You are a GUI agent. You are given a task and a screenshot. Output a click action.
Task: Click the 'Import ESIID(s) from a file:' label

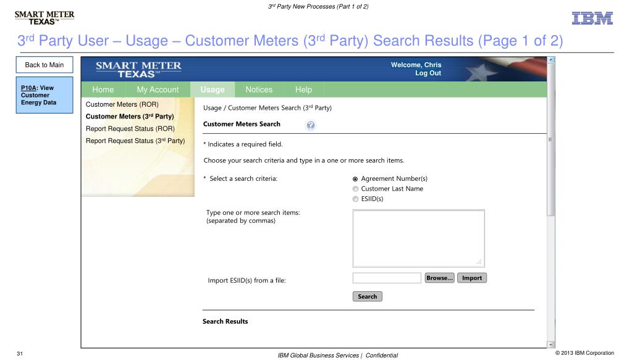246,280
